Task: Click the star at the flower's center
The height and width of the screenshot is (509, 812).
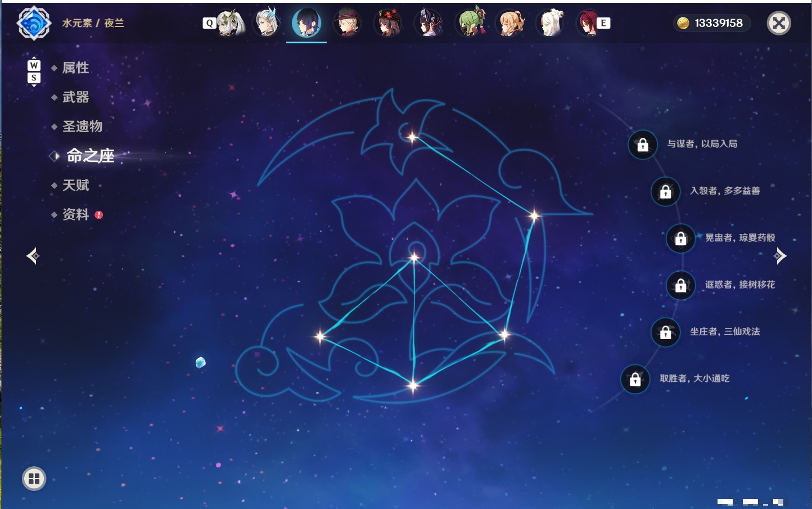Action: 414,258
